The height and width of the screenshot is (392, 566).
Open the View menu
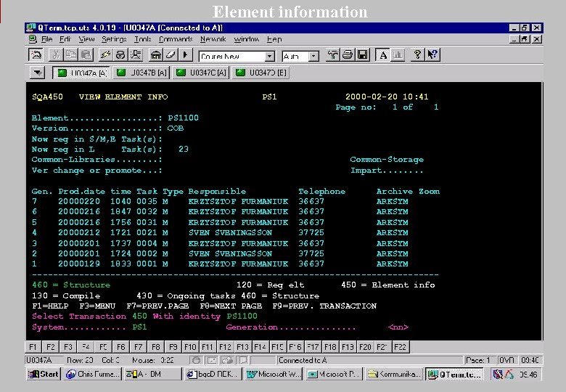click(x=86, y=39)
